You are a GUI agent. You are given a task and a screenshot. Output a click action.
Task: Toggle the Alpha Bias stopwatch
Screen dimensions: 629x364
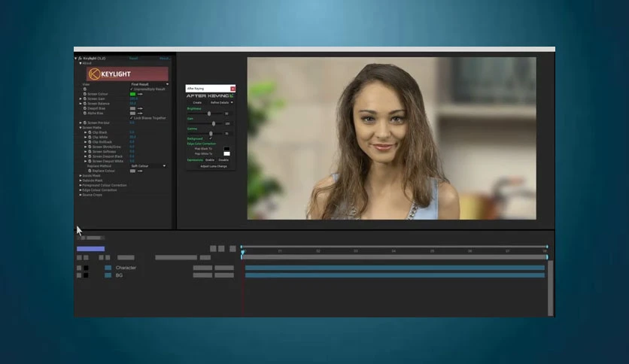click(x=84, y=113)
